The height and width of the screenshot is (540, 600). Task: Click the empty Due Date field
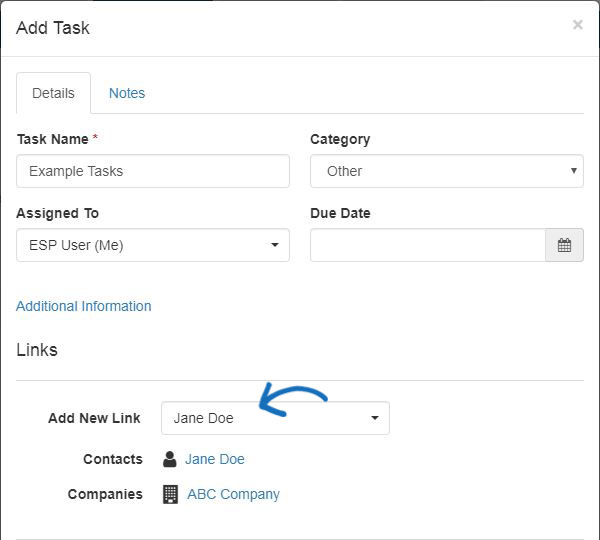pos(428,245)
